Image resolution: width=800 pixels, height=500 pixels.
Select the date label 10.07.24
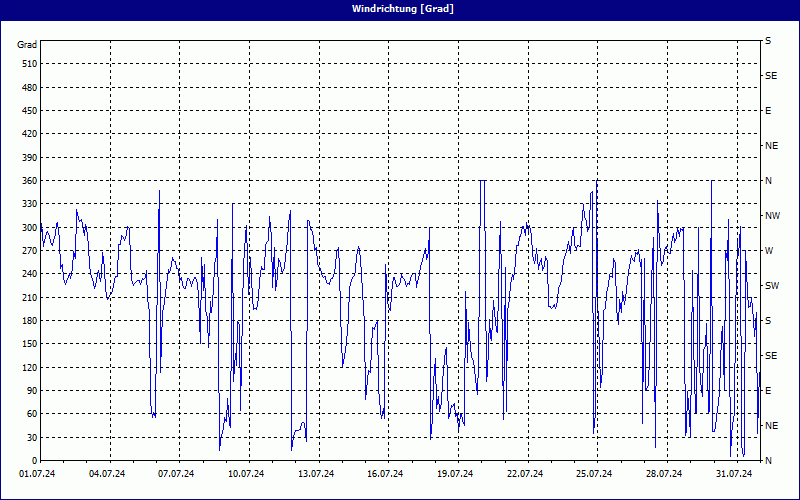coord(246,474)
